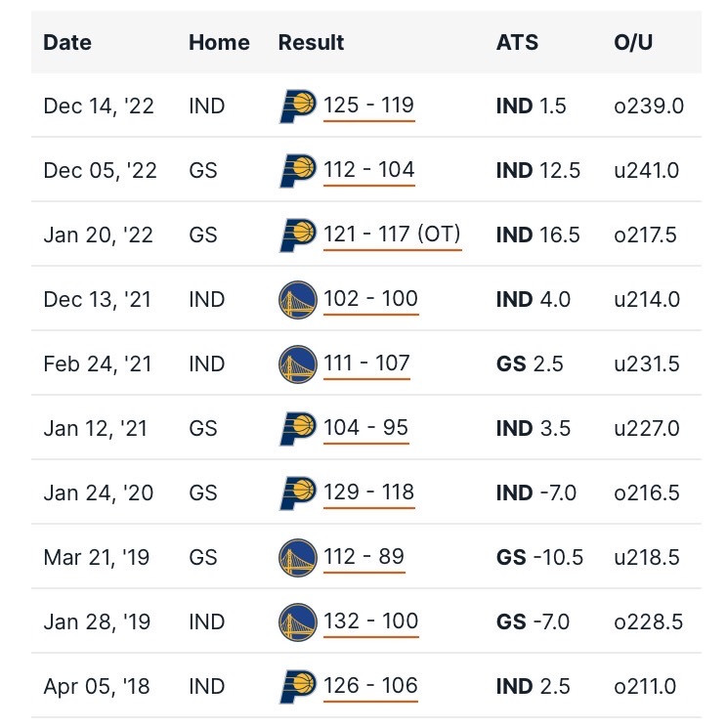Viewport: 727px width, 728px height.
Task: Open the 111 - 107 game link
Action: 366,364
